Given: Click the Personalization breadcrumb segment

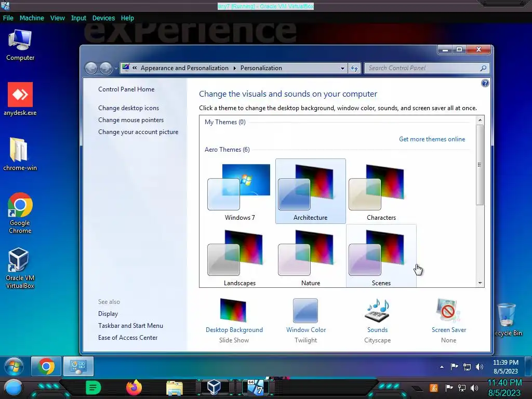Looking at the screenshot, I should tap(261, 68).
